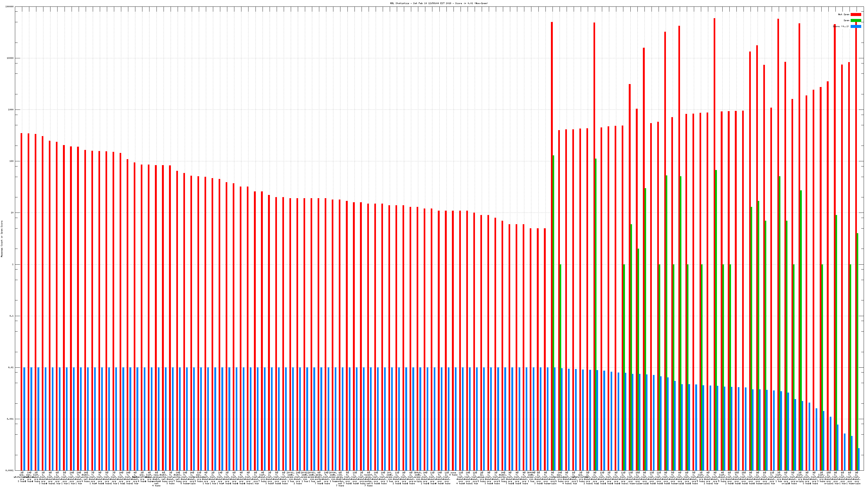Click the first blue score bar on the left
The height and width of the screenshot is (488, 868).
(x=24, y=419)
